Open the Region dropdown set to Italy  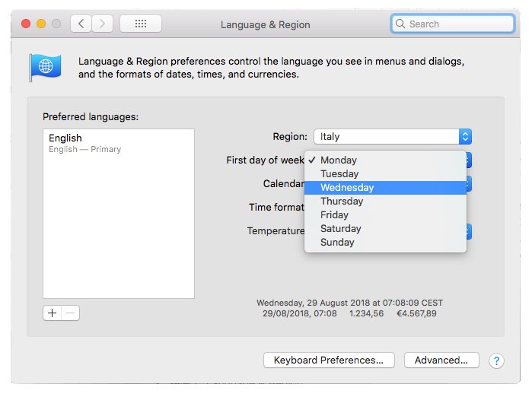pyautogui.click(x=393, y=137)
